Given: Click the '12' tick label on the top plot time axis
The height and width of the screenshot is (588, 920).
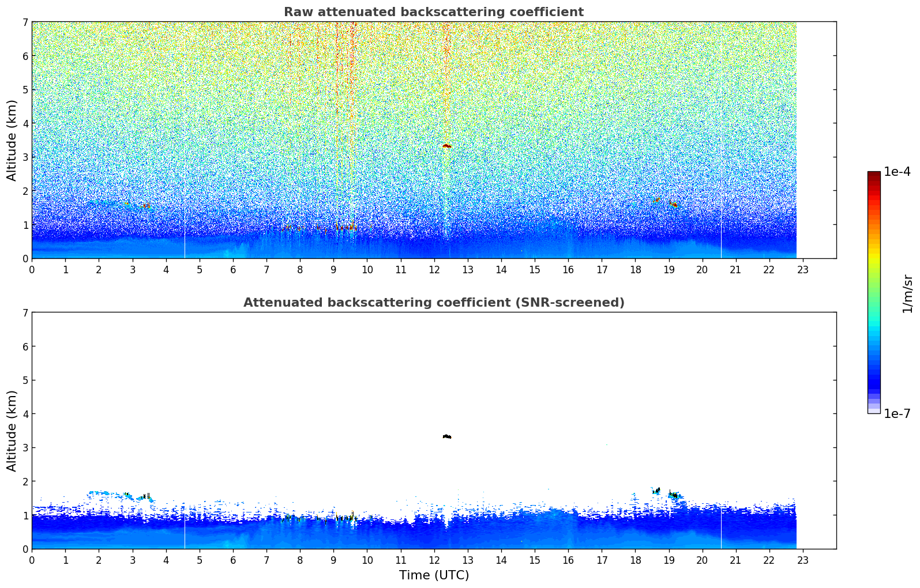Looking at the screenshot, I should tap(434, 269).
